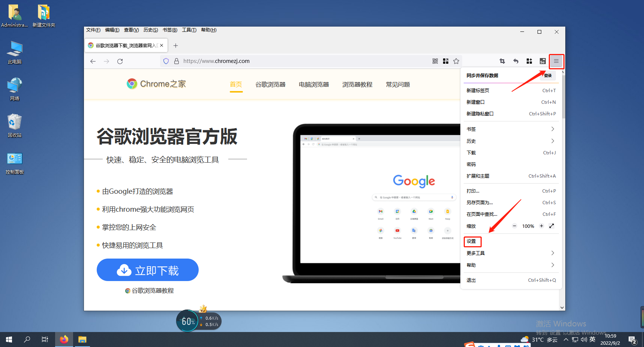This screenshot has height=347, width=644.
Task: Open a new tab with plus button
Action: [x=175, y=45]
